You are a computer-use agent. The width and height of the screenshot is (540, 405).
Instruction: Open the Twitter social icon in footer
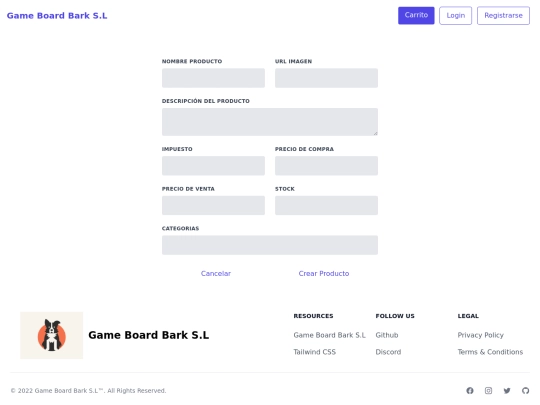click(x=507, y=391)
